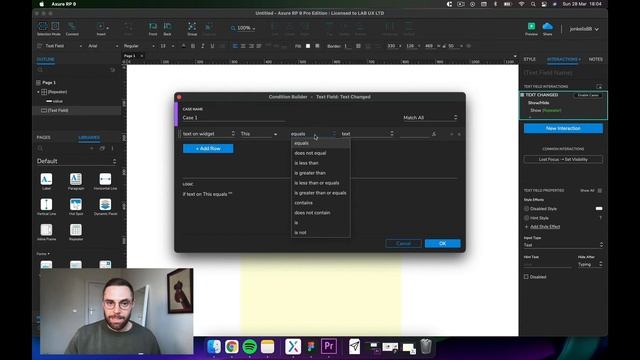Switch to the NOTES tab
This screenshot has width=640, height=360.
596,59
